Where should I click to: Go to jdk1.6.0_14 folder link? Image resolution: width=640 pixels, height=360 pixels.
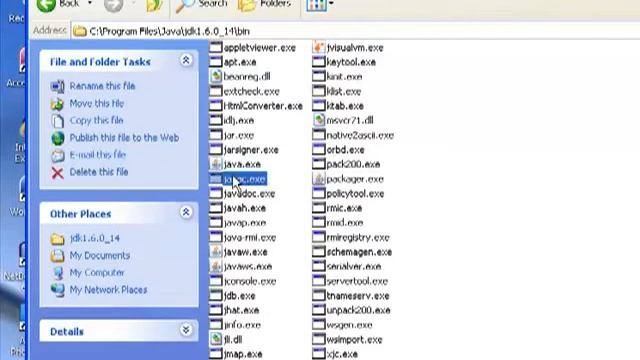tap(95, 238)
